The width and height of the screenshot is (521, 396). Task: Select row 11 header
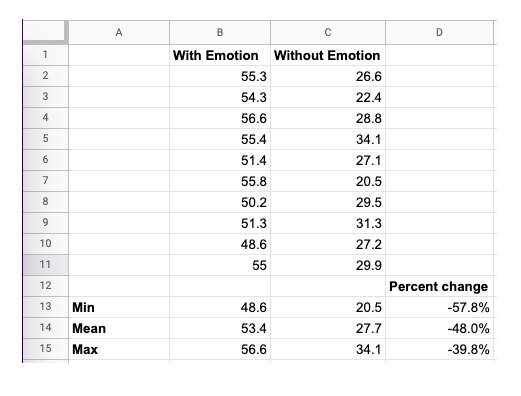pos(46,265)
